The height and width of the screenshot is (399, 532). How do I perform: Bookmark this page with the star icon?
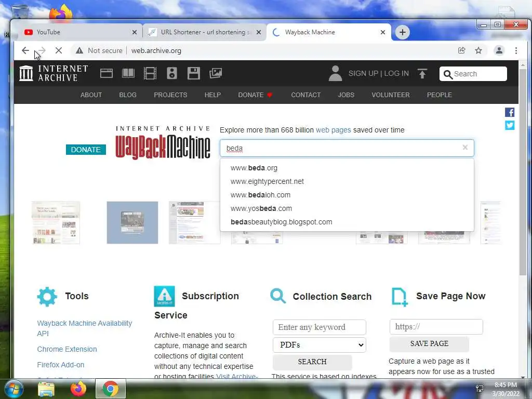click(x=478, y=50)
